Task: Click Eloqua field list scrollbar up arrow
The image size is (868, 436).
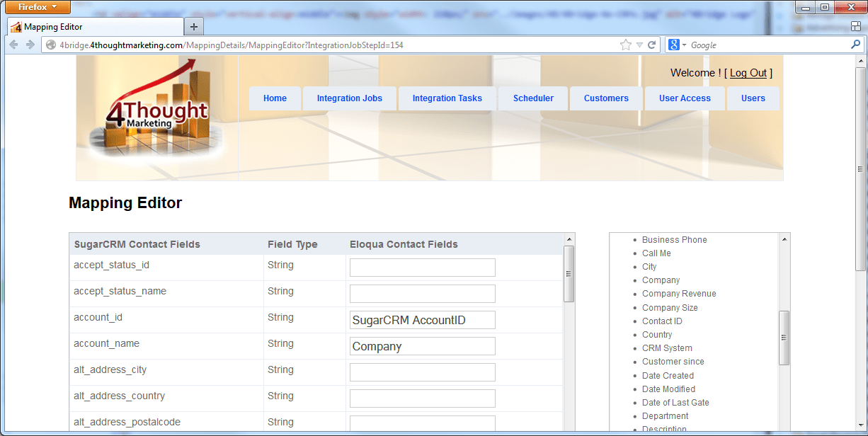Action: pyautogui.click(x=784, y=239)
